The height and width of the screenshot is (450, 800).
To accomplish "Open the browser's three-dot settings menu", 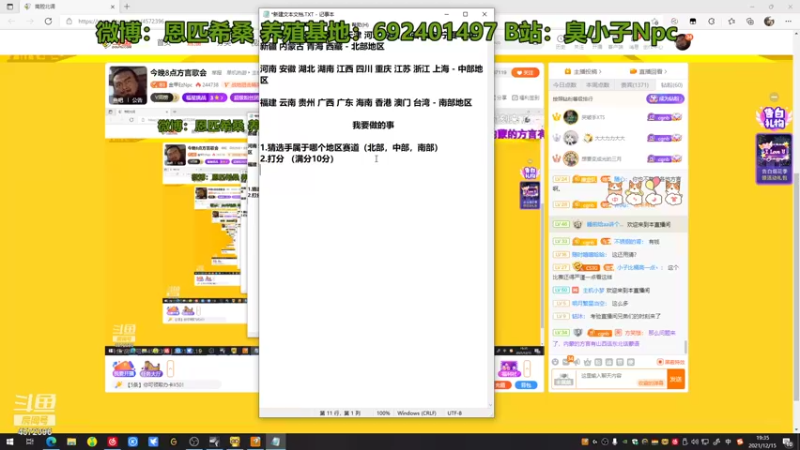I will 788,21.
